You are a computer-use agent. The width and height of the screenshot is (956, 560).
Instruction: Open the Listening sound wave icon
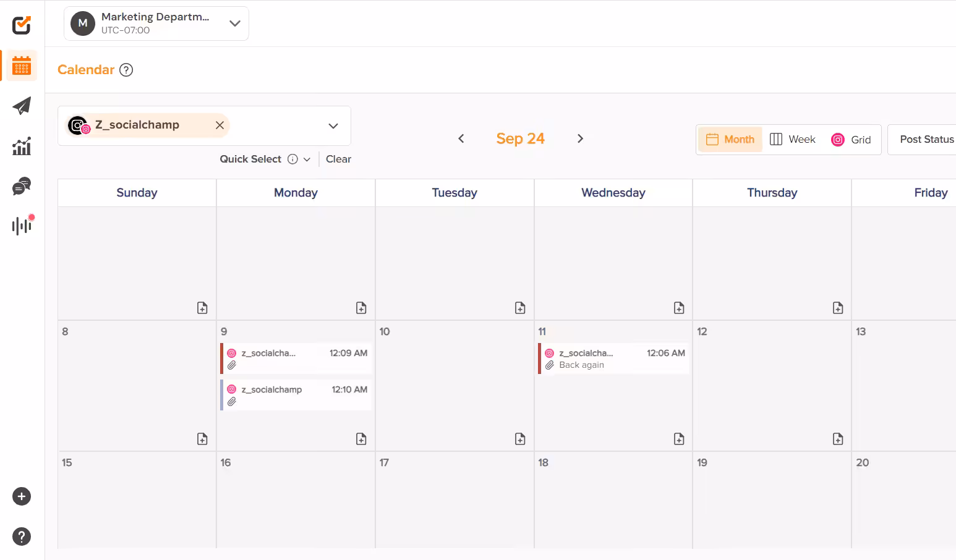22,226
